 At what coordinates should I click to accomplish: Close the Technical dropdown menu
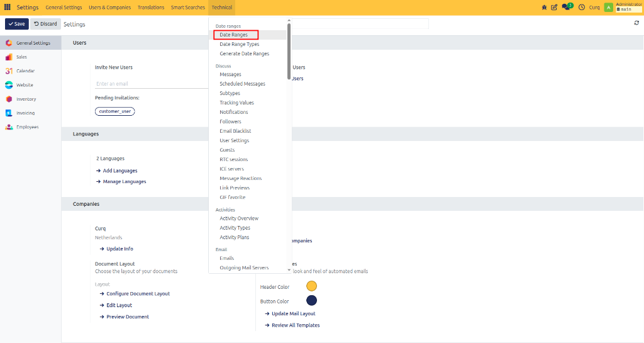coord(222,8)
